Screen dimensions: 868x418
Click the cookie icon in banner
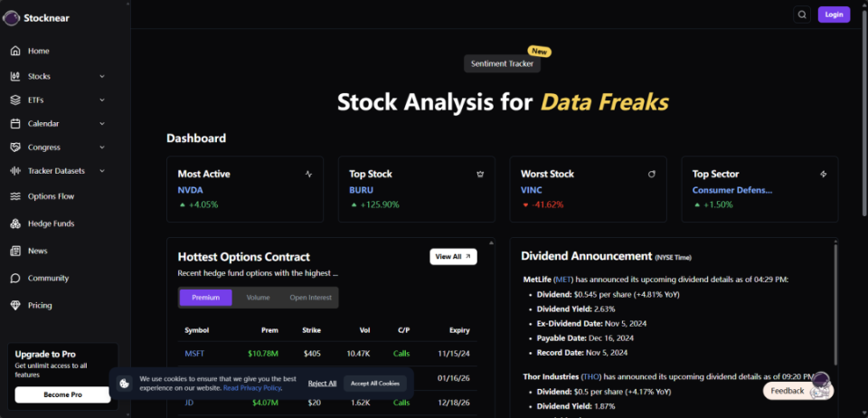pos(125,383)
